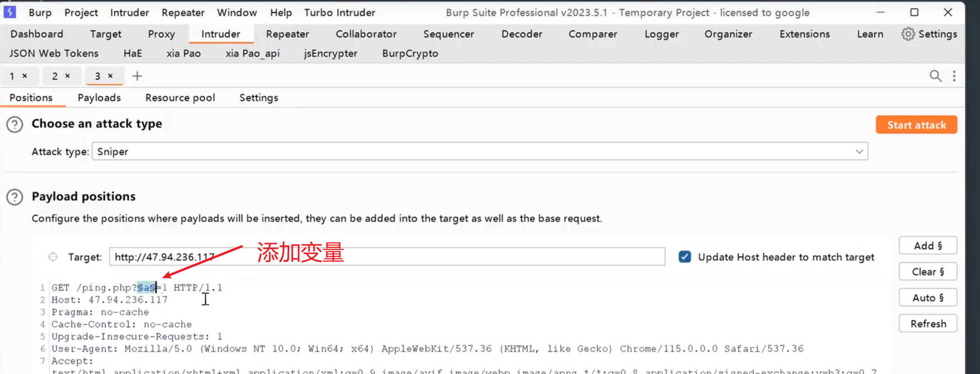Open the three-dot options menu icon
Image resolution: width=980 pixels, height=374 pixels.
point(954,76)
